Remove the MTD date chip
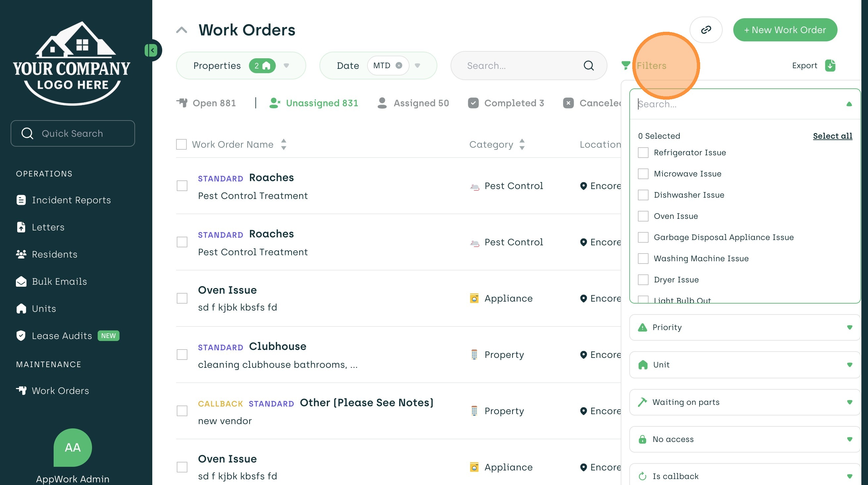The image size is (868, 485). click(x=399, y=66)
